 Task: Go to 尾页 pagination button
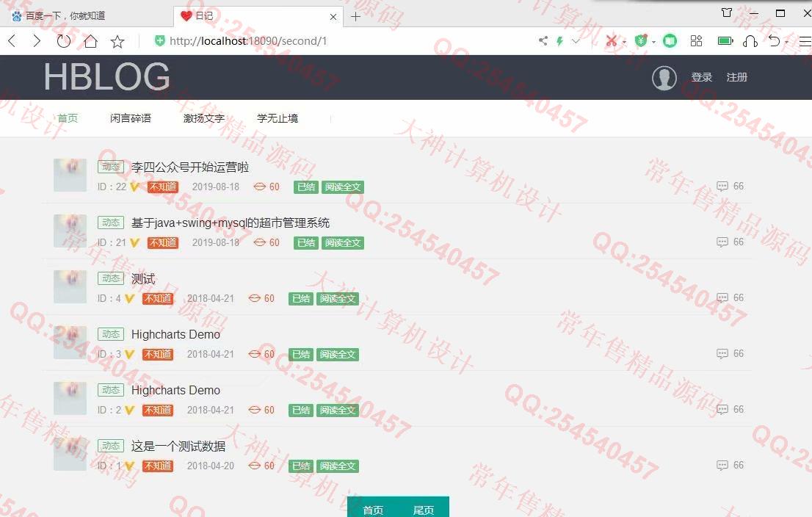424,510
